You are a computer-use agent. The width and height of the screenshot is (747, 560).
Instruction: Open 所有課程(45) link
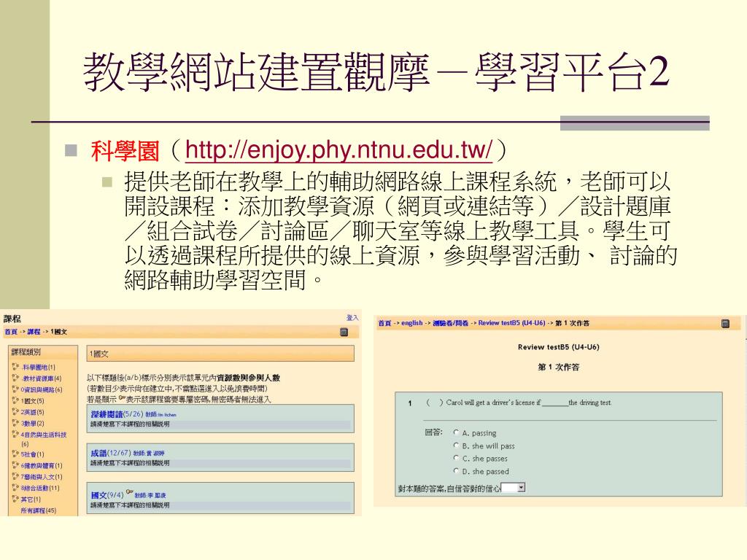pos(38,510)
